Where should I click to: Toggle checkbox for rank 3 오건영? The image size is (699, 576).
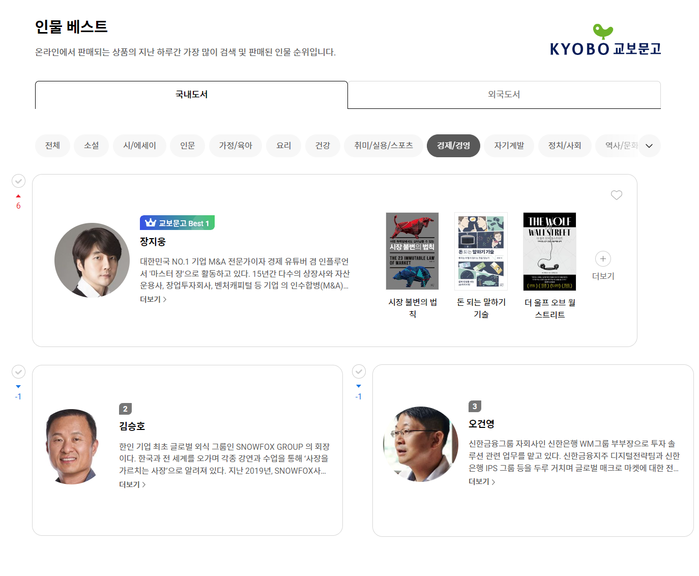click(358, 371)
